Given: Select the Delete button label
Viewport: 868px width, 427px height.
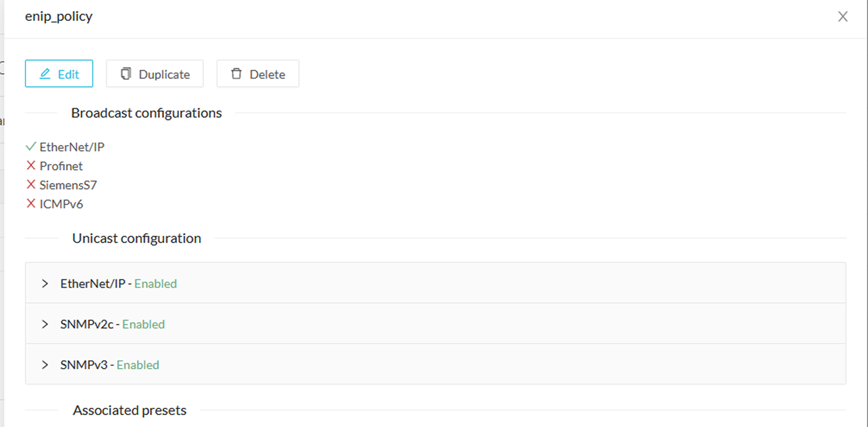Looking at the screenshot, I should [x=267, y=75].
